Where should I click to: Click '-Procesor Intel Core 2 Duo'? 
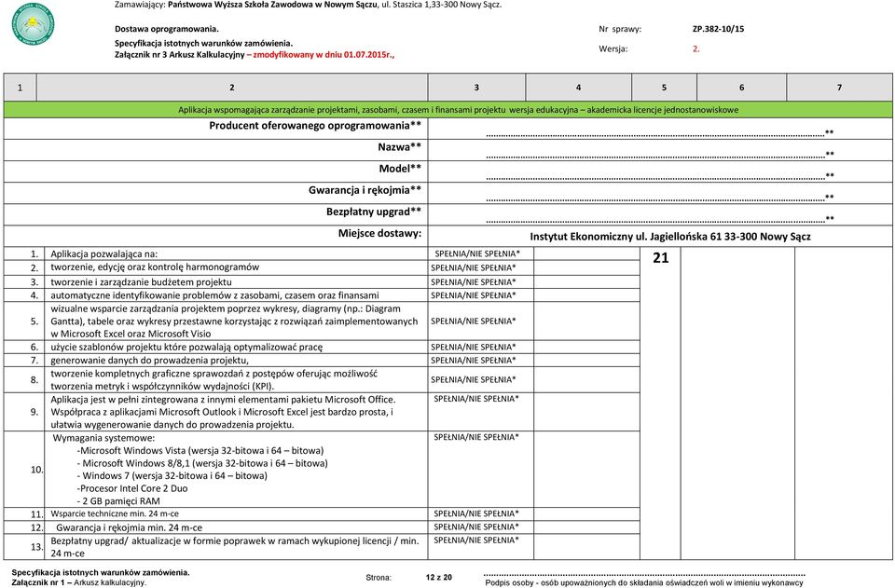(x=131, y=489)
